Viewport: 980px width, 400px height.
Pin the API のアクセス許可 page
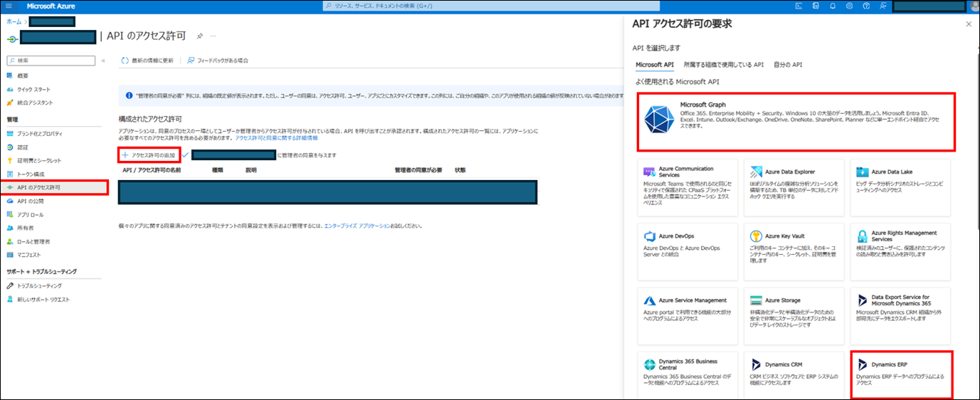point(200,36)
